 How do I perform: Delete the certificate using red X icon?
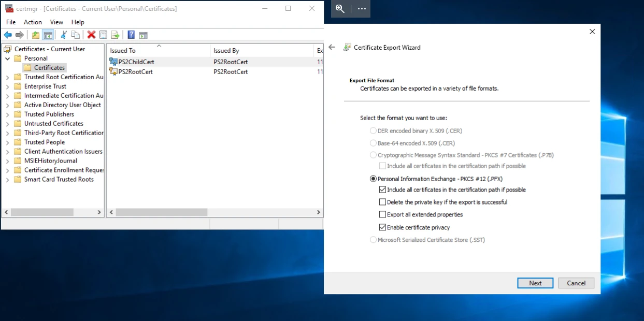point(91,35)
